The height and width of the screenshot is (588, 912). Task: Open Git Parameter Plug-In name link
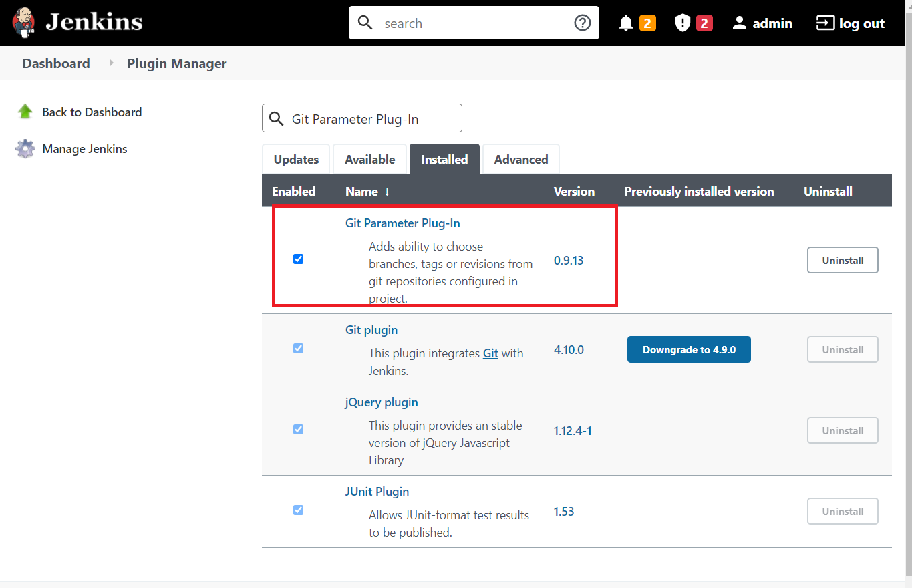click(x=402, y=223)
